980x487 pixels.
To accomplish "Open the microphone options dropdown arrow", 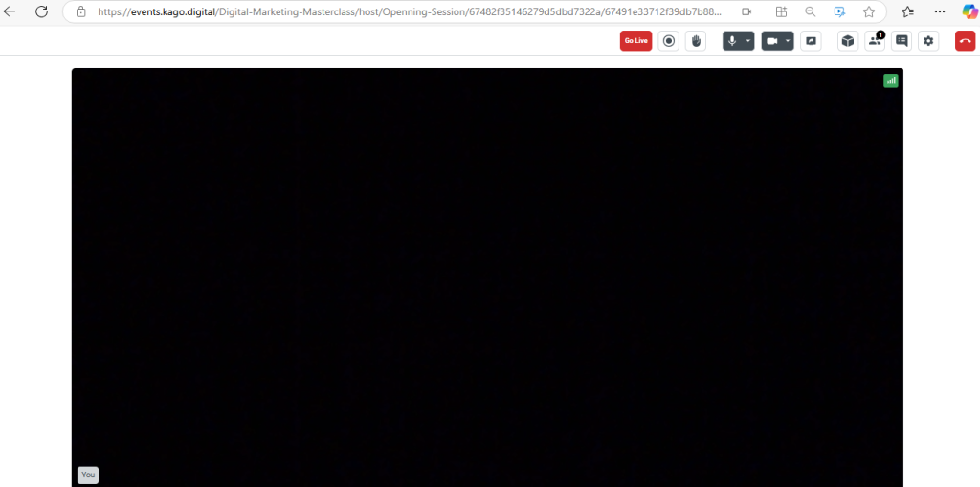I will [x=748, y=41].
